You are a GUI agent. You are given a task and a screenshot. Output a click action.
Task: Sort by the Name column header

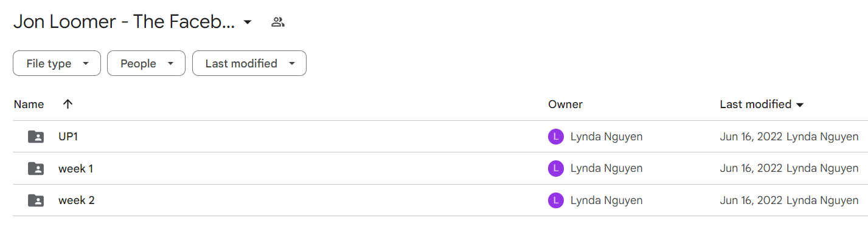[x=29, y=104]
